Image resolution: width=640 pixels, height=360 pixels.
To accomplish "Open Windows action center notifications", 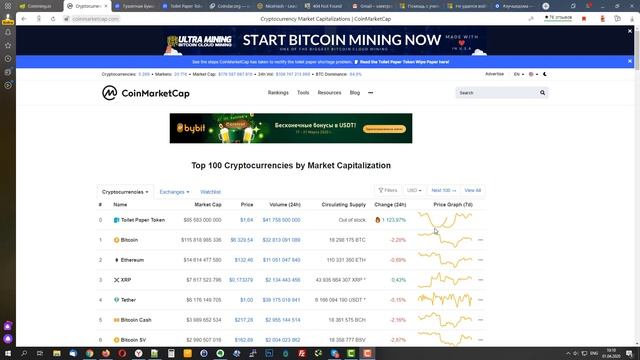I will 629,353.
